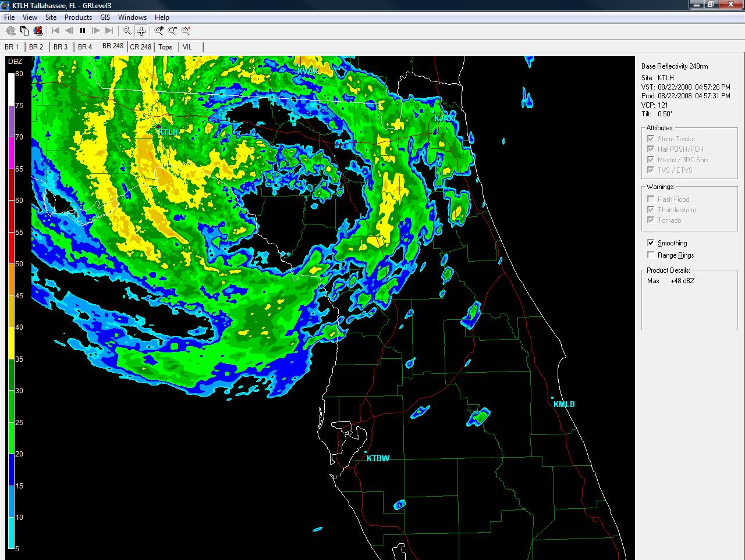Click the purple 70-75 band in DBZ legend
The width and height of the screenshot is (745, 560).
[x=11, y=121]
